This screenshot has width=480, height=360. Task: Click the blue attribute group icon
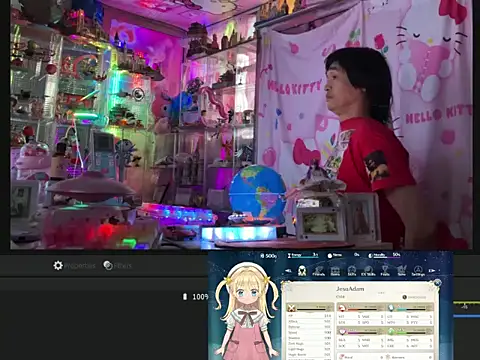pos(391,307)
